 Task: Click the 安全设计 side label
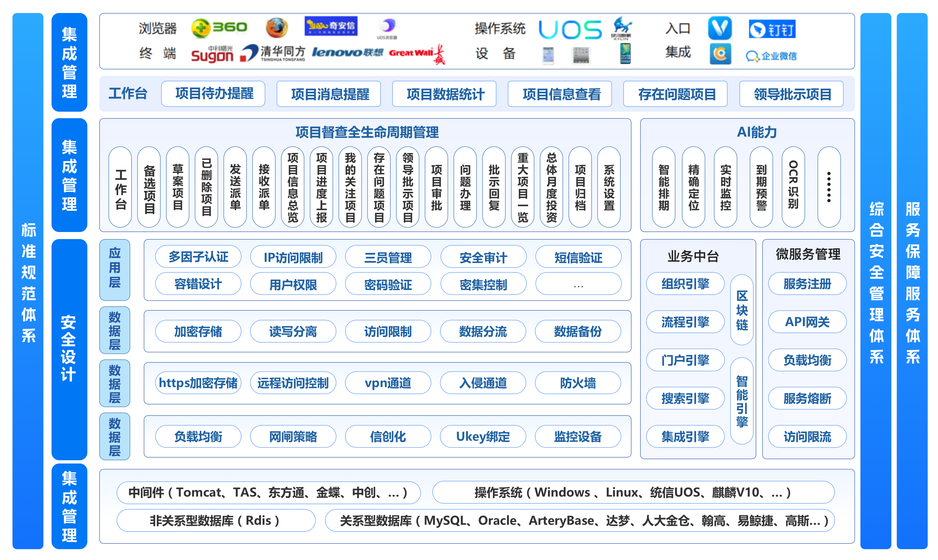click(69, 349)
